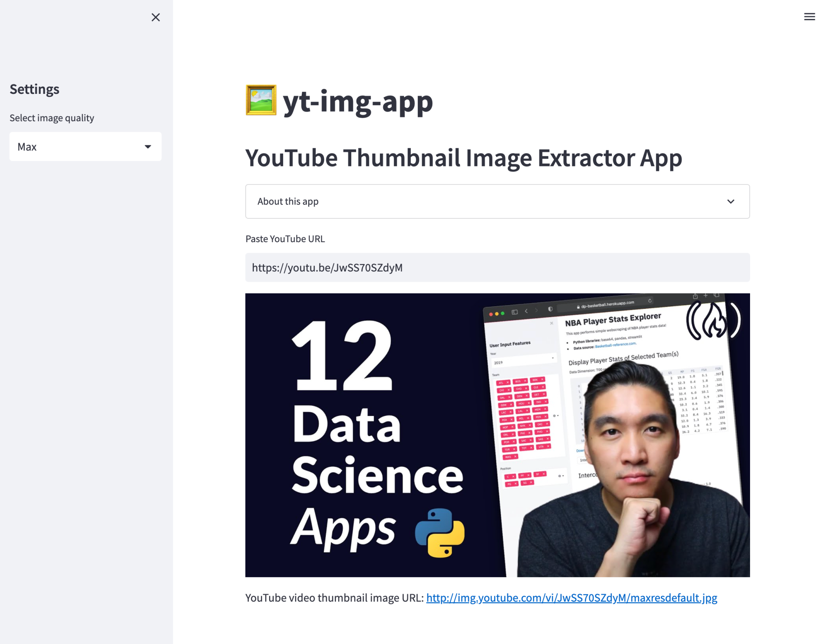Click into the Paste YouTube URL field

[x=497, y=268]
